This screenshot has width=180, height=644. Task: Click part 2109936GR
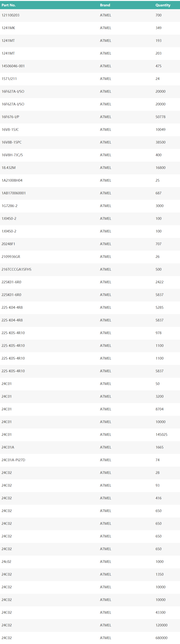pyautogui.click(x=11, y=257)
